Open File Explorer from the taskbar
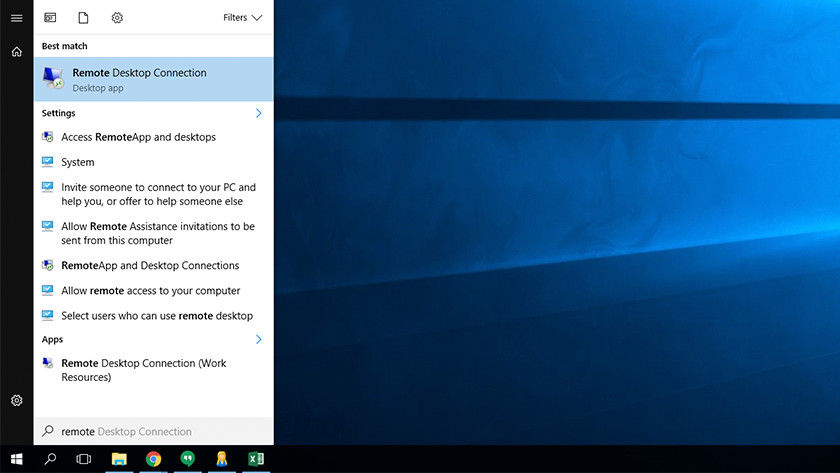 tap(119, 459)
